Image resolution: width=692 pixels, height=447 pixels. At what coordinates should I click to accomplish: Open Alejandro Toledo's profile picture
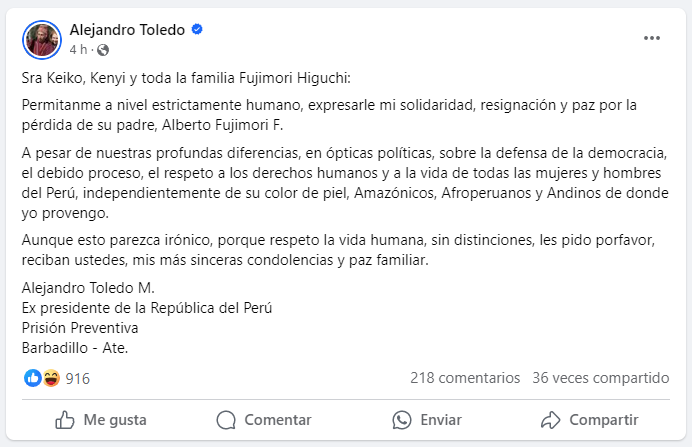41,38
